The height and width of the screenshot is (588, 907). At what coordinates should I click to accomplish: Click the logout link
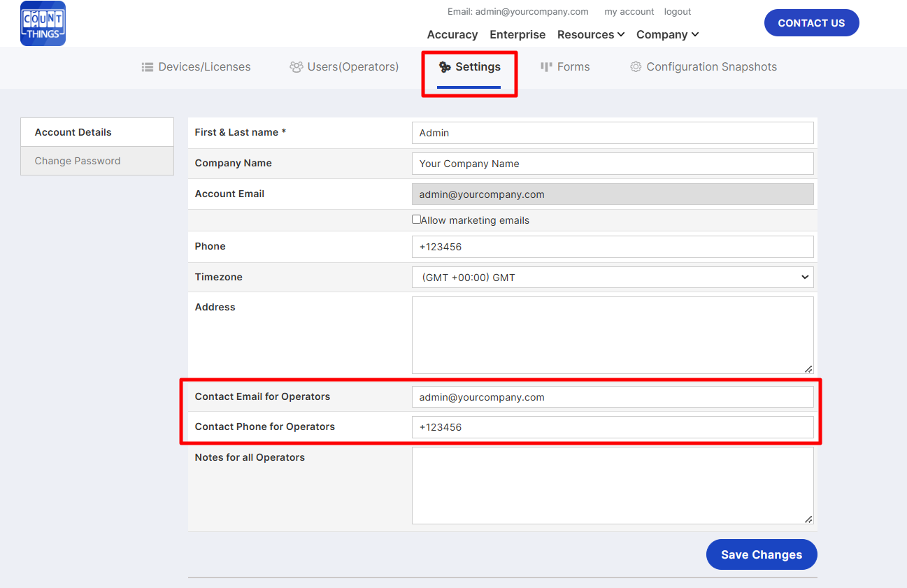click(x=677, y=12)
